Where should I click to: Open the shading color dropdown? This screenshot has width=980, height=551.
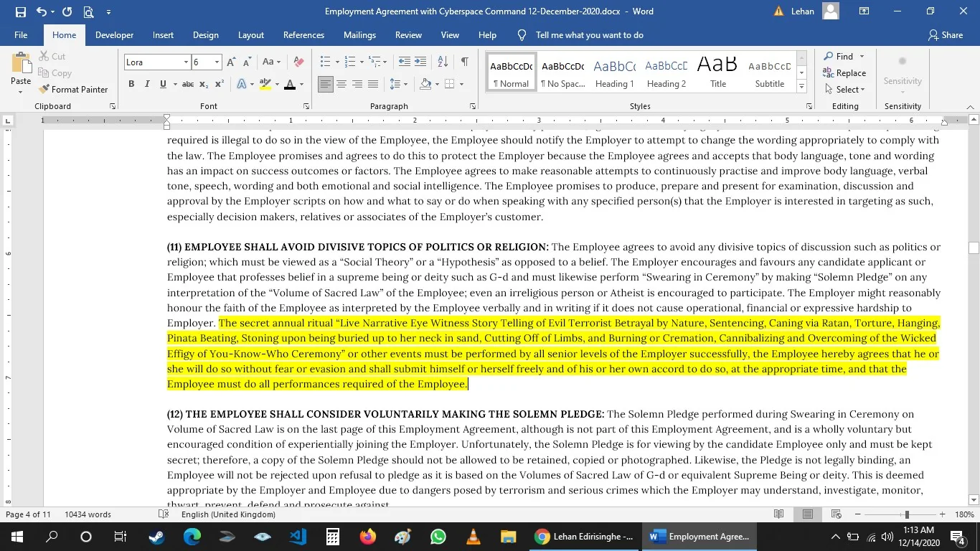click(x=437, y=85)
